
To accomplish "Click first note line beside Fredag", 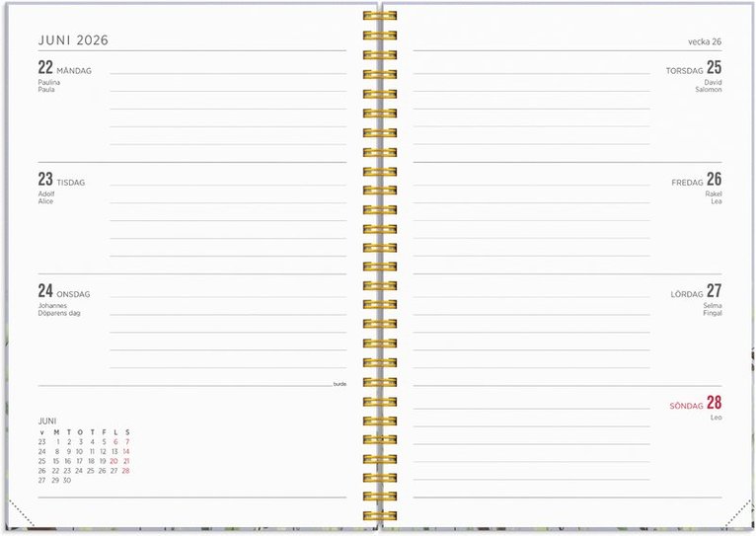I will [x=531, y=184].
